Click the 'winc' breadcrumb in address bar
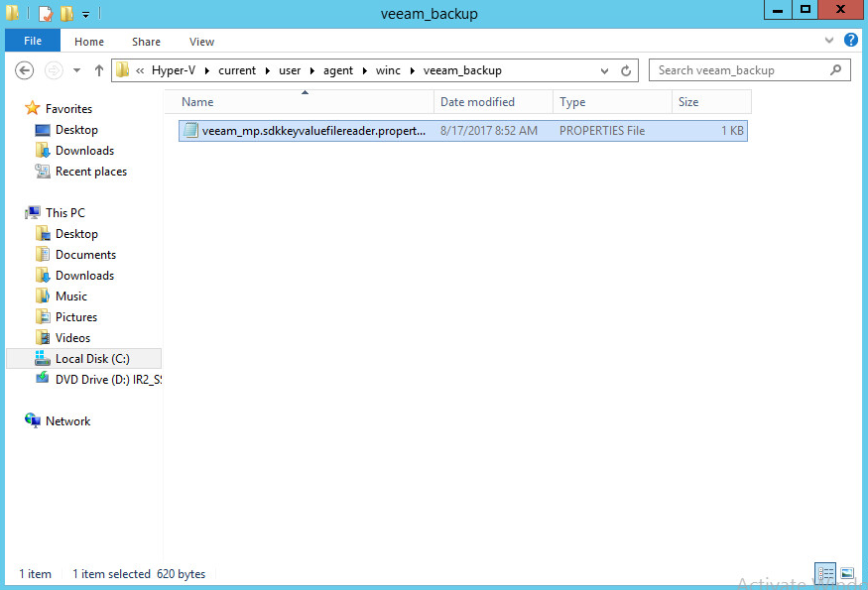Screen dimensions: 868x590 [388, 70]
